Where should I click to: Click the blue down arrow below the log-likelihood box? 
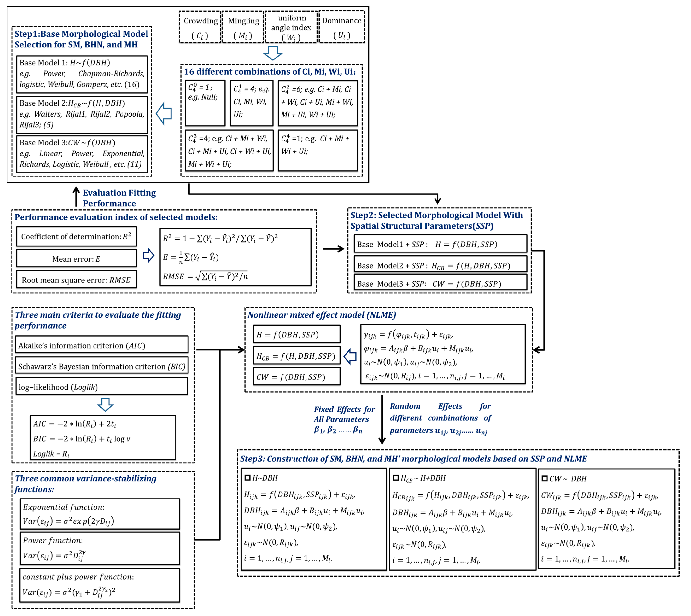105,405
